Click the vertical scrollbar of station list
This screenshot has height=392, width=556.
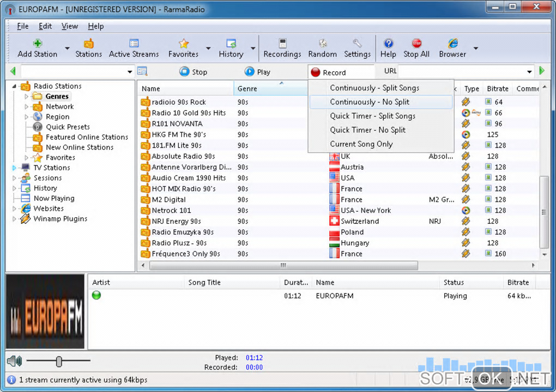[x=544, y=212]
